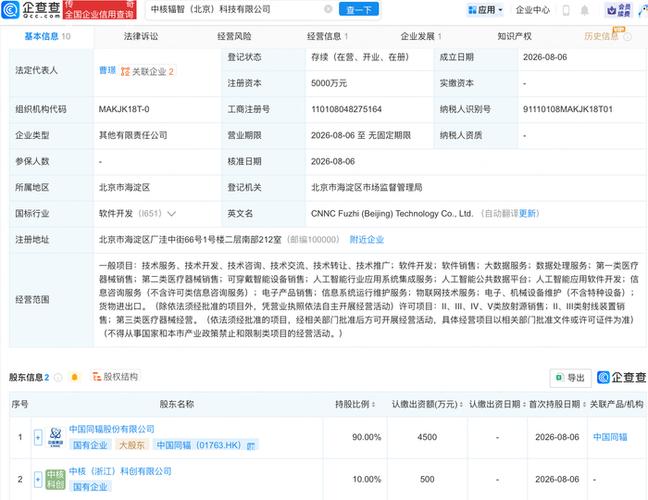Click 导出 export button

[570, 378]
